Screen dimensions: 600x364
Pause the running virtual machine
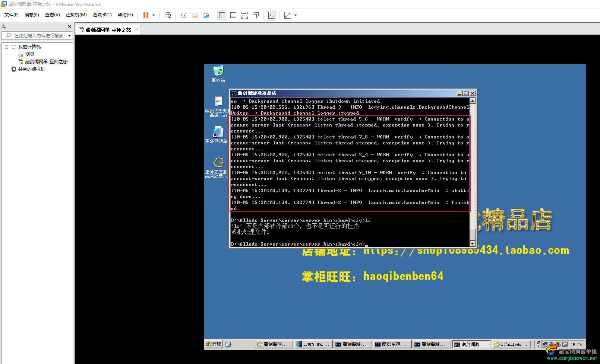coord(146,15)
